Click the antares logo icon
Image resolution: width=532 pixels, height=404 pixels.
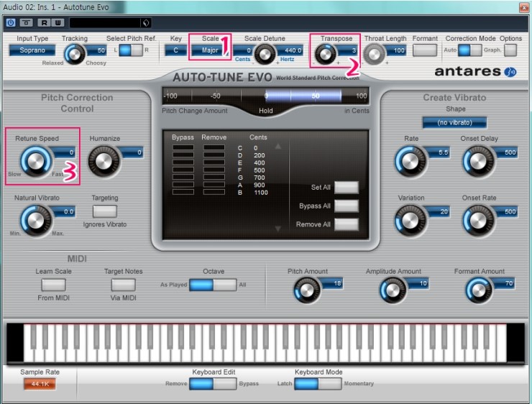click(x=510, y=72)
